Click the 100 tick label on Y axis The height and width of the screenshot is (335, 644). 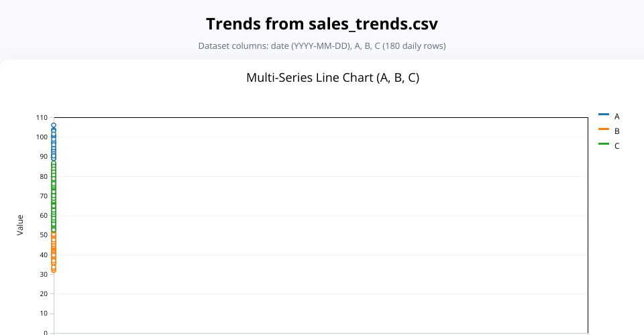click(42, 137)
